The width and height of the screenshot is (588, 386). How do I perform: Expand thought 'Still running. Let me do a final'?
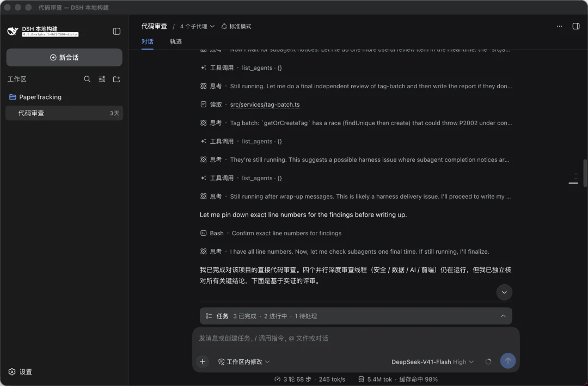356,86
